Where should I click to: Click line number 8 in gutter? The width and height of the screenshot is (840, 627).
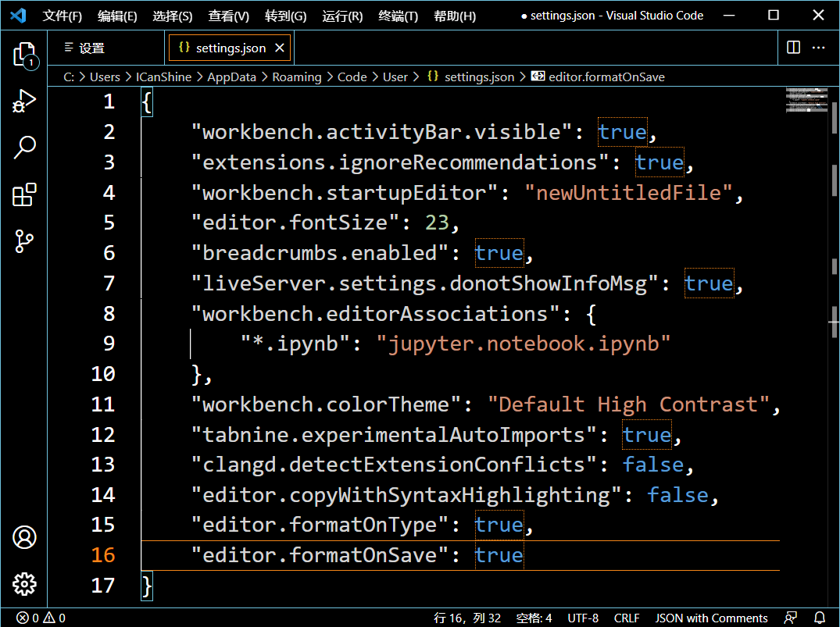[109, 313]
